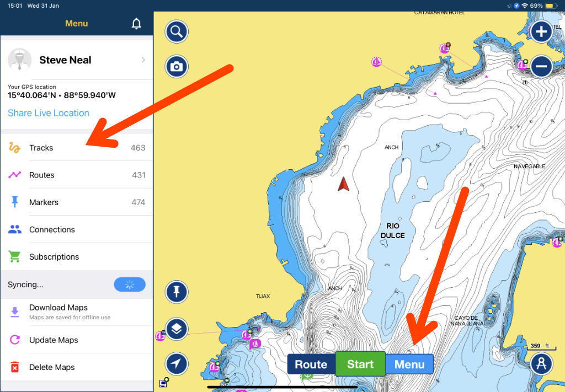Expand Steve Neal profile chevron
Viewport: 565px width, 392px height.
[x=143, y=60]
